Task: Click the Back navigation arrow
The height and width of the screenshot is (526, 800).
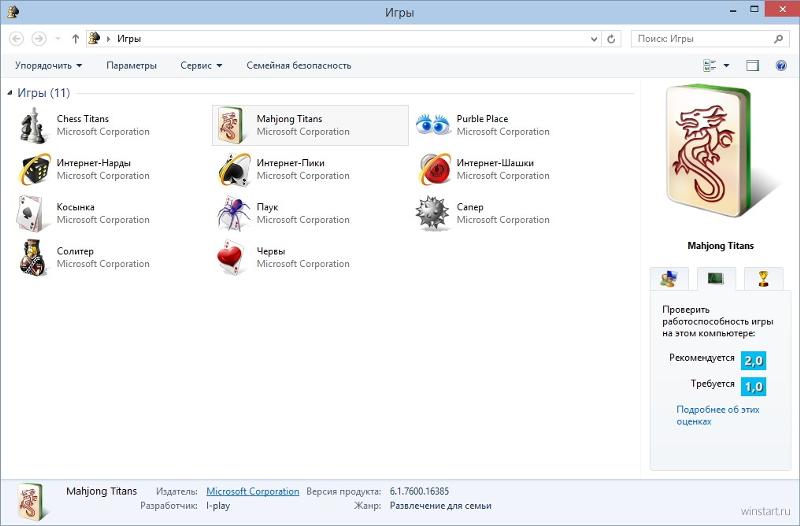Action: (16, 39)
